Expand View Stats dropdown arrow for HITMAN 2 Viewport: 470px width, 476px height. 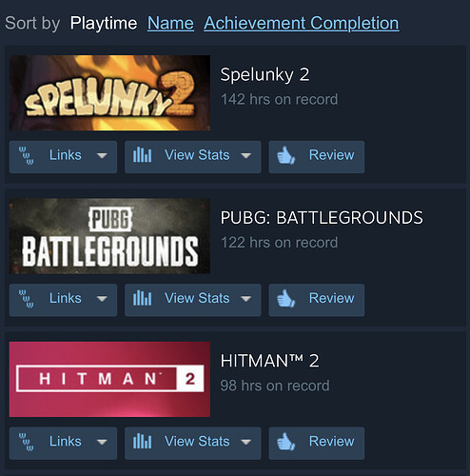[x=246, y=442]
